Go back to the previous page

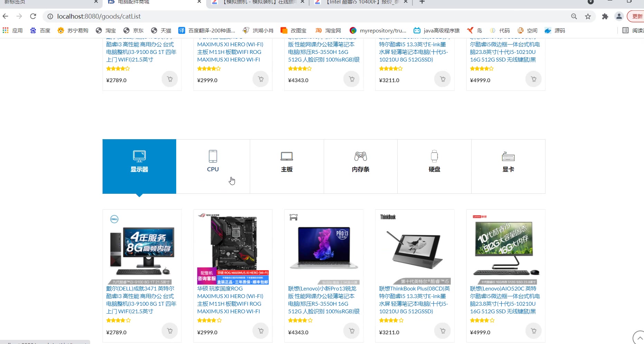click(6, 16)
